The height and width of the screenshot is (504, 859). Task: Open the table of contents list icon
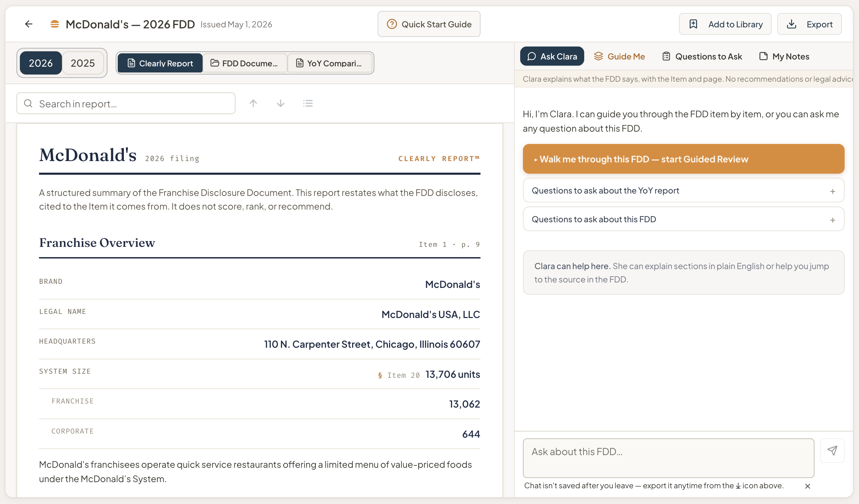pyautogui.click(x=308, y=103)
